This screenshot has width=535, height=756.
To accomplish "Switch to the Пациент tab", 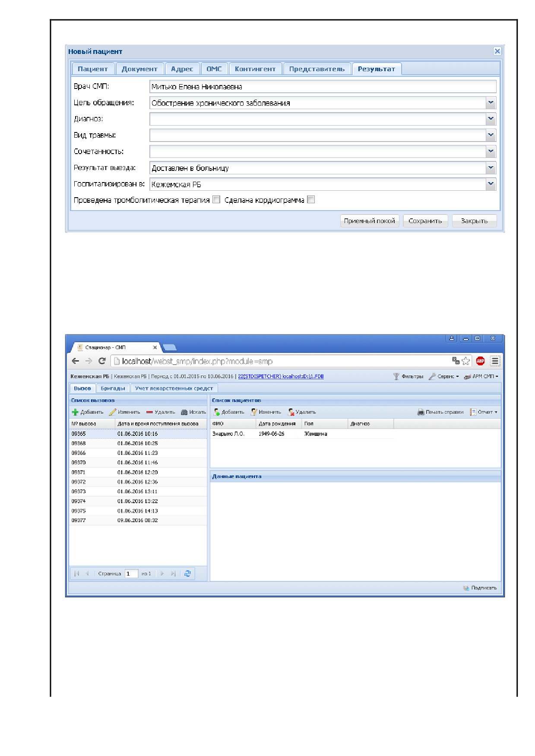I will tap(93, 69).
